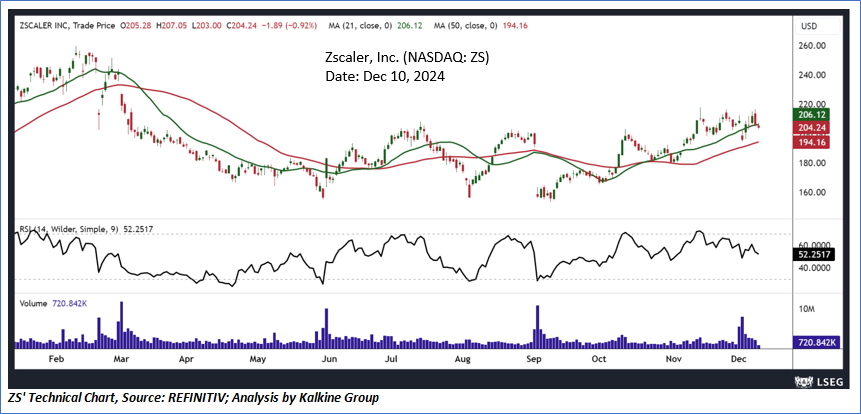Screen dimensions: 861x414
Task: Click the Feb date axis label
Action: pyautogui.click(x=57, y=359)
